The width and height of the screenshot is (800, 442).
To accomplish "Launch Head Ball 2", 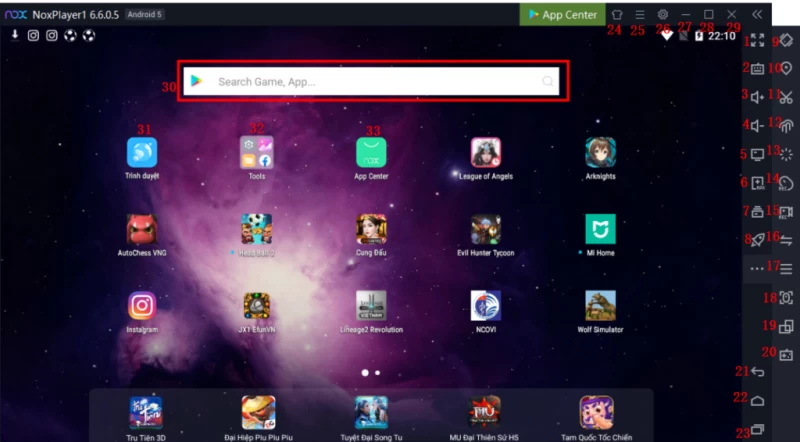I will coord(257,229).
